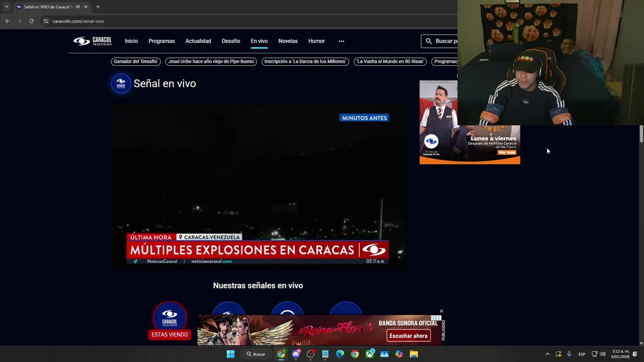
Task: Launch Microsoft Edge from taskbar
Action: [340, 354]
